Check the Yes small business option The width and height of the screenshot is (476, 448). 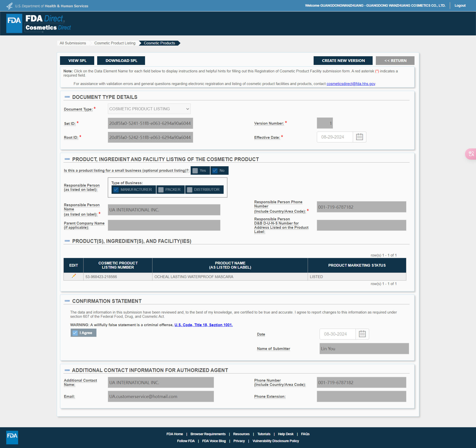click(195, 170)
